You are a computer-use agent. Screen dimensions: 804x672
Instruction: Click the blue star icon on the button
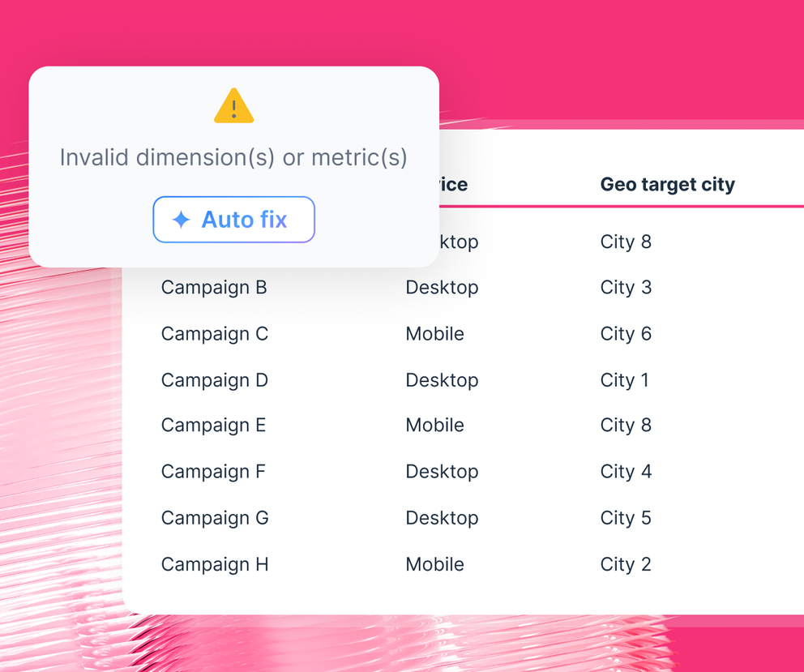[x=180, y=219]
